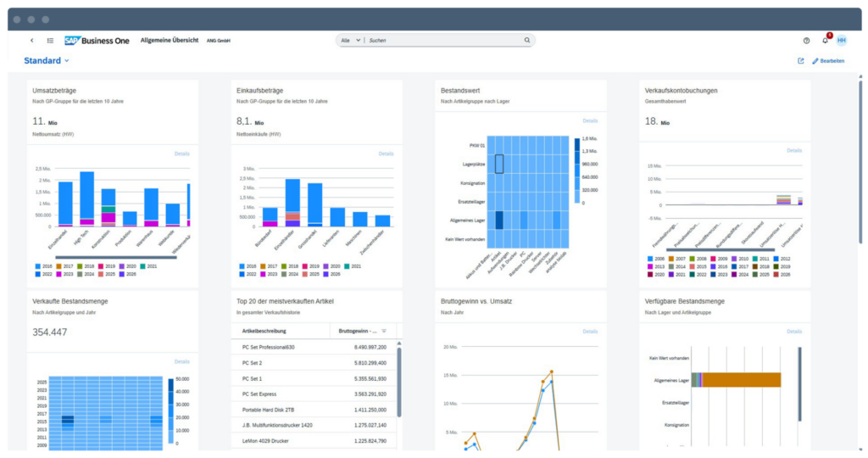This screenshot has height=458, width=868.
Task: Click dark Allgemeines Lager cell in Bestandswert heatmap
Action: pyautogui.click(x=498, y=220)
